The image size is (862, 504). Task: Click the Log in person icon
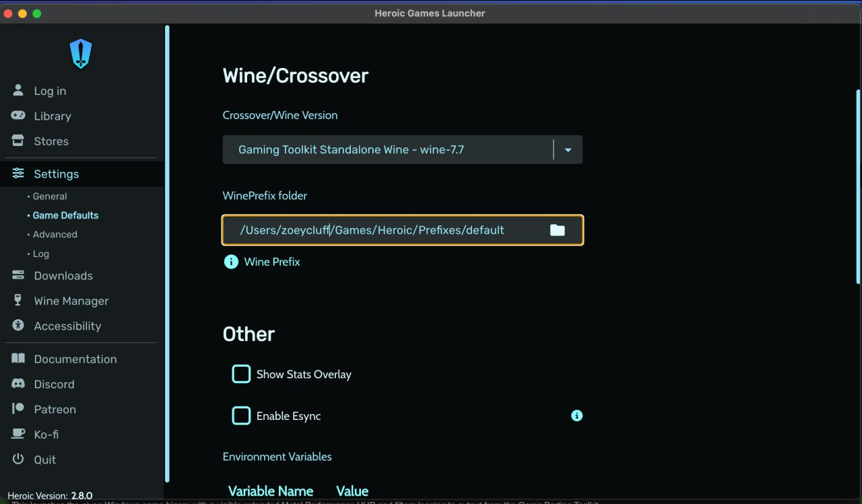[18, 90]
